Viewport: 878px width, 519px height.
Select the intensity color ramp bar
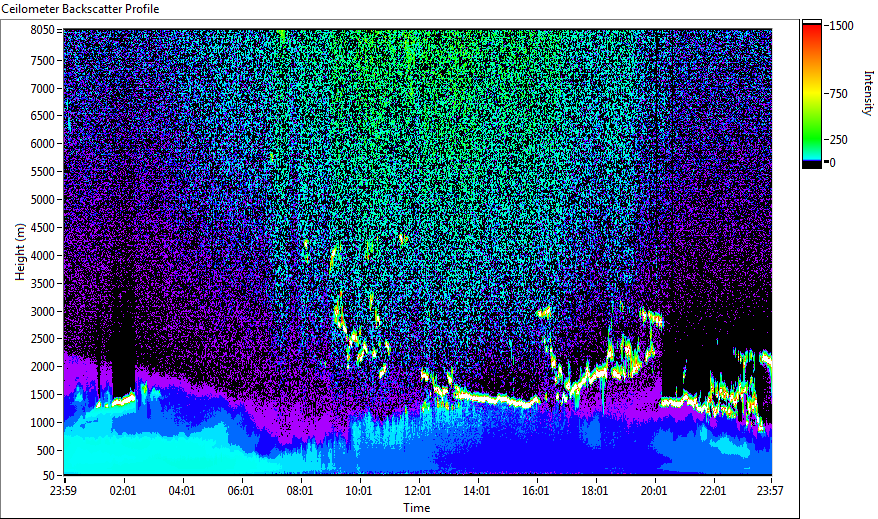[811, 94]
